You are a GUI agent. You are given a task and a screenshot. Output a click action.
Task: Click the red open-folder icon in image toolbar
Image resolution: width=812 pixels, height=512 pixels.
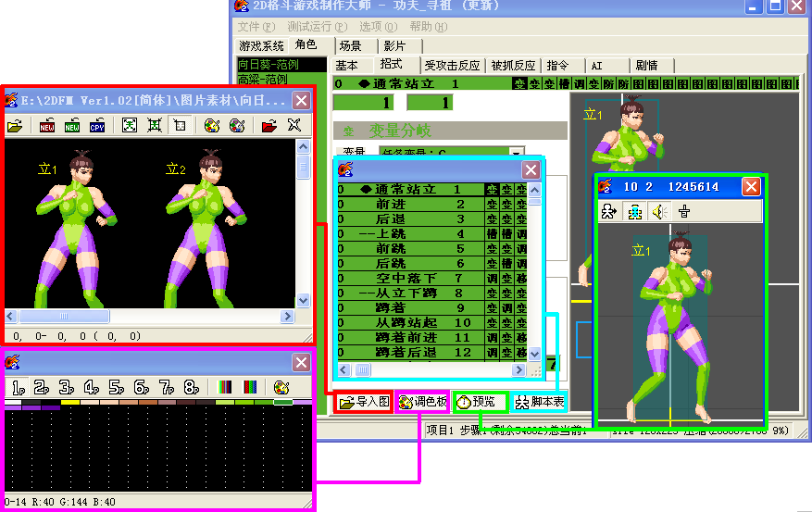(x=269, y=125)
